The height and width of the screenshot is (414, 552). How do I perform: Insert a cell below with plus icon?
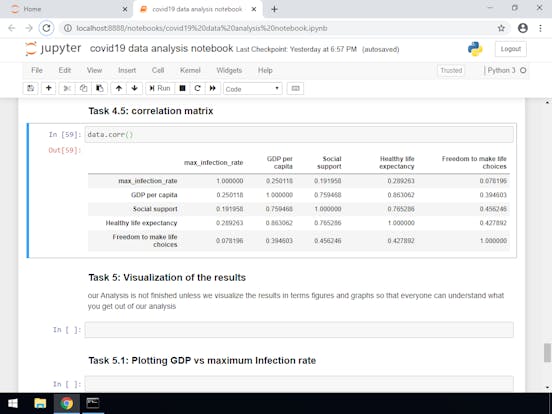(49, 88)
